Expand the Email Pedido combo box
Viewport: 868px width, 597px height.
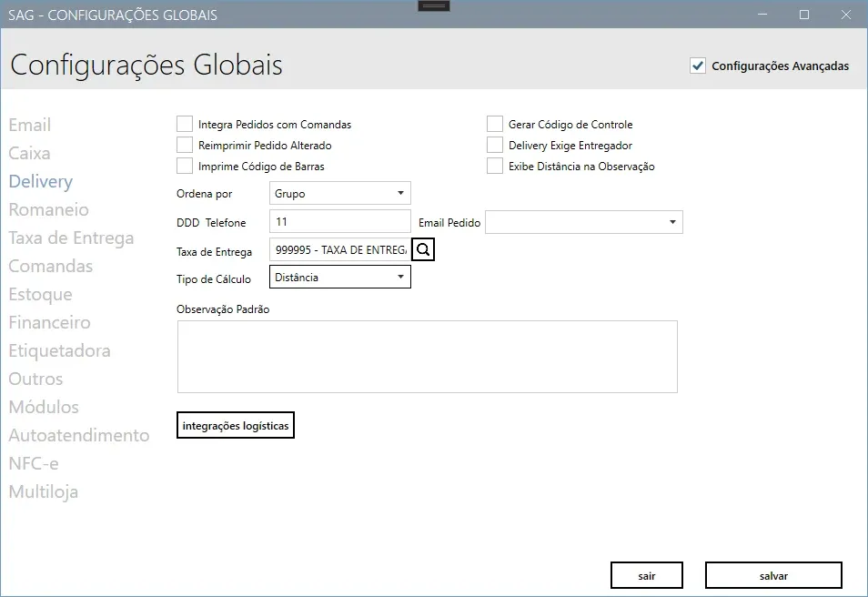[583, 222]
